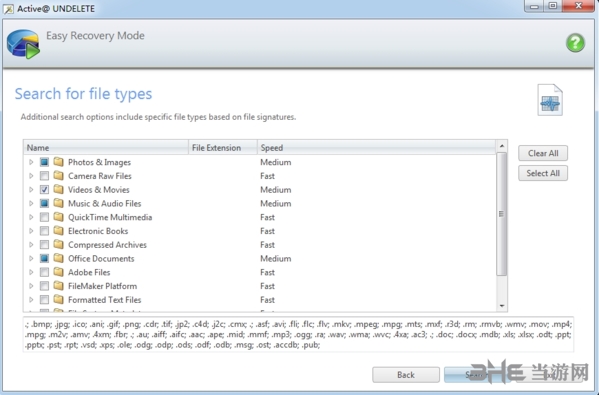Click the Fast speed value for Electronic Books
This screenshot has height=395, width=599.
pos(267,231)
